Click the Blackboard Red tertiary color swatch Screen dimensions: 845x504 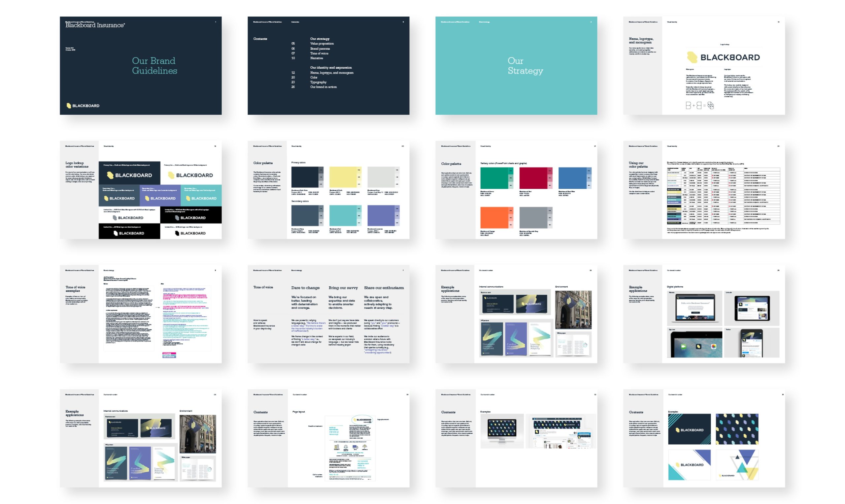click(x=533, y=178)
